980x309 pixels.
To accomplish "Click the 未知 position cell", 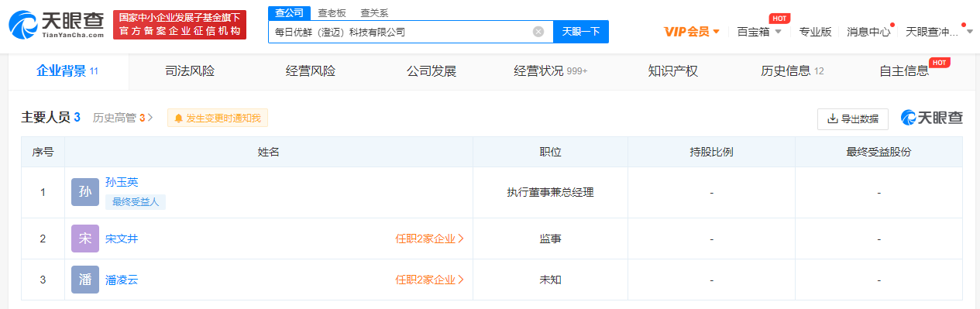I will point(550,280).
